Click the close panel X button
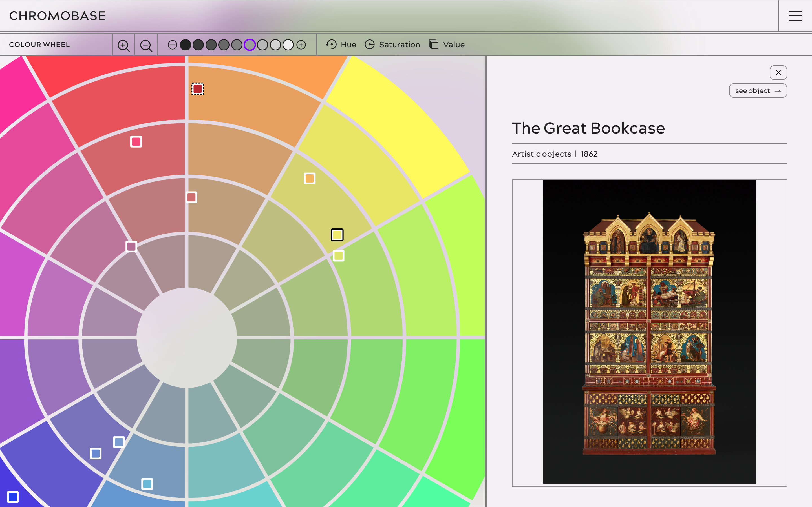Image resolution: width=812 pixels, height=507 pixels. pos(778,72)
